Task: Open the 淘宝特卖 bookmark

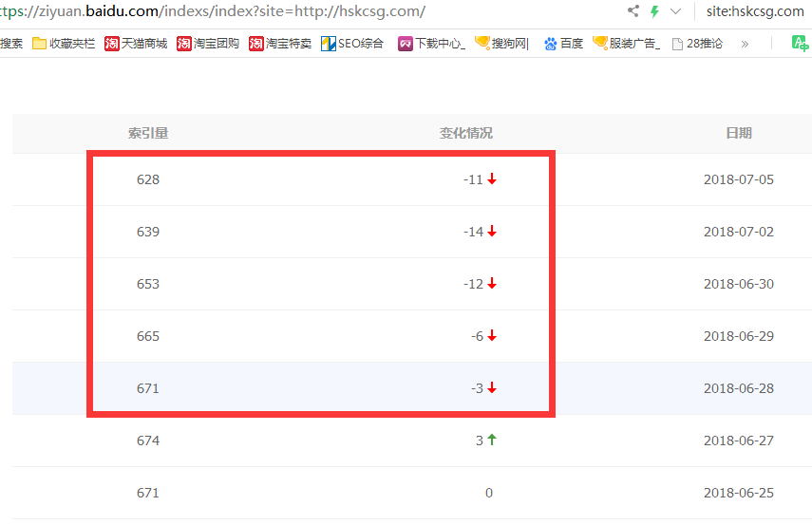Action: (280, 44)
